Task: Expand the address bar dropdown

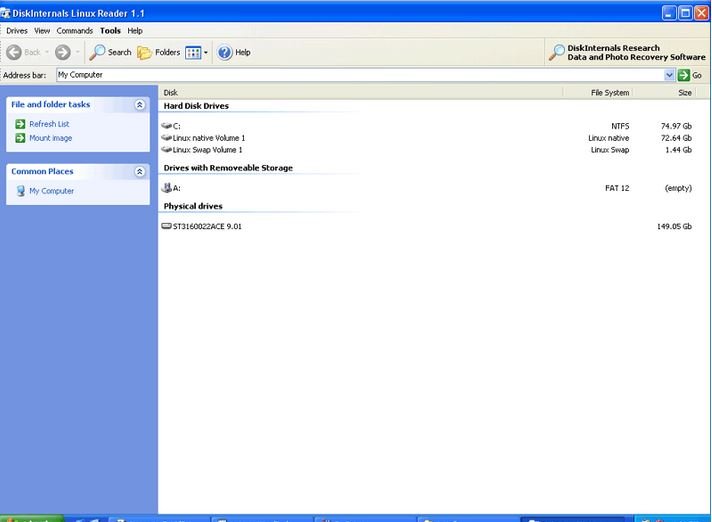Action: [x=669, y=75]
